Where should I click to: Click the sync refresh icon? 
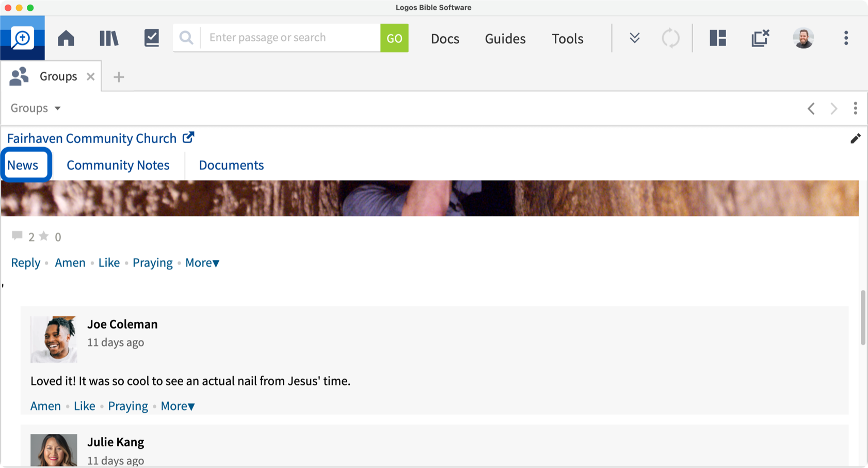tap(671, 38)
